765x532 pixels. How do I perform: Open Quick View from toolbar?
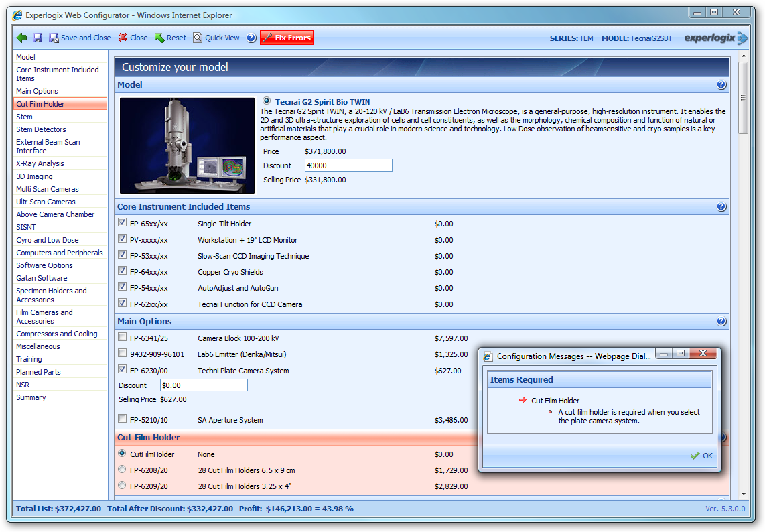pos(216,38)
